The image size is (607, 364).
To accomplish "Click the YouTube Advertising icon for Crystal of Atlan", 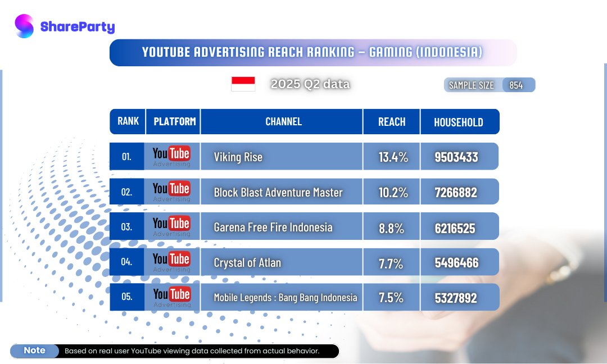I will pos(171,262).
